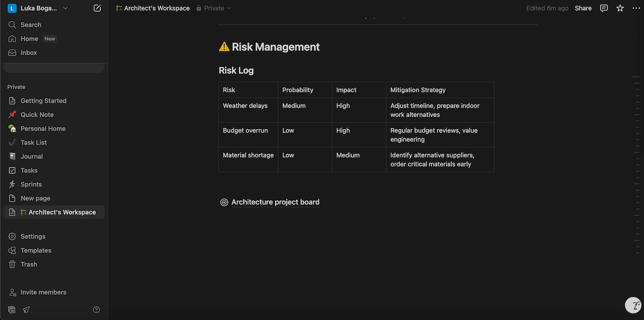Viewport: 644px width, 320px height.
Task: Open the page options ellipsis menu
Action: (636, 8)
